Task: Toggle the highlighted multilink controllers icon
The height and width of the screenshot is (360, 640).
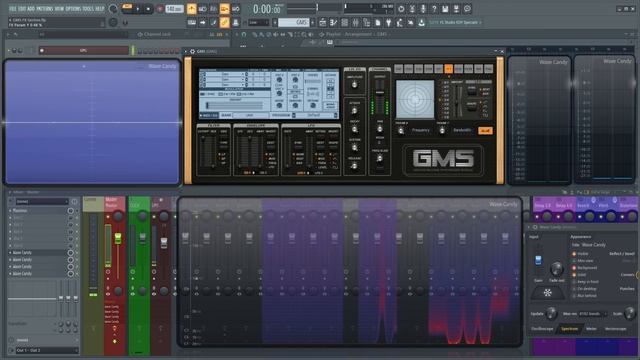Action: tap(224, 22)
